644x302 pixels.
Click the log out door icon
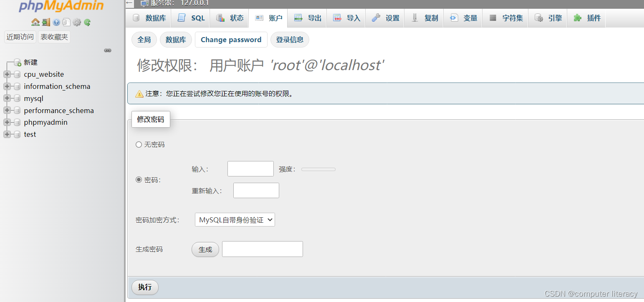(46, 22)
